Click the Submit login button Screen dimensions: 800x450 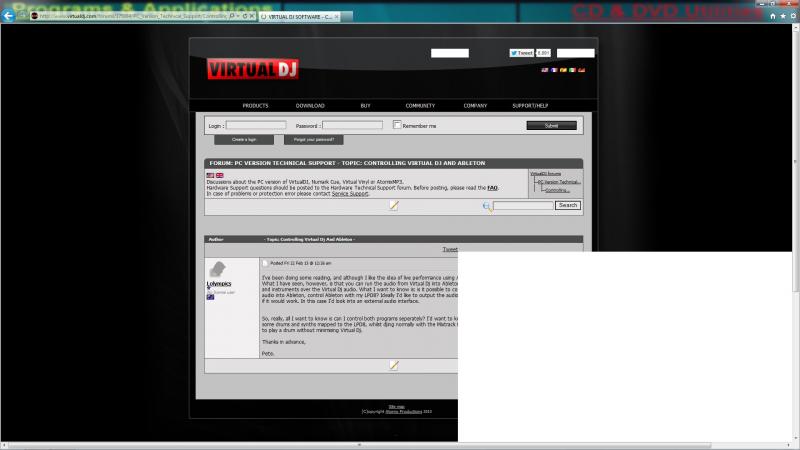(552, 126)
